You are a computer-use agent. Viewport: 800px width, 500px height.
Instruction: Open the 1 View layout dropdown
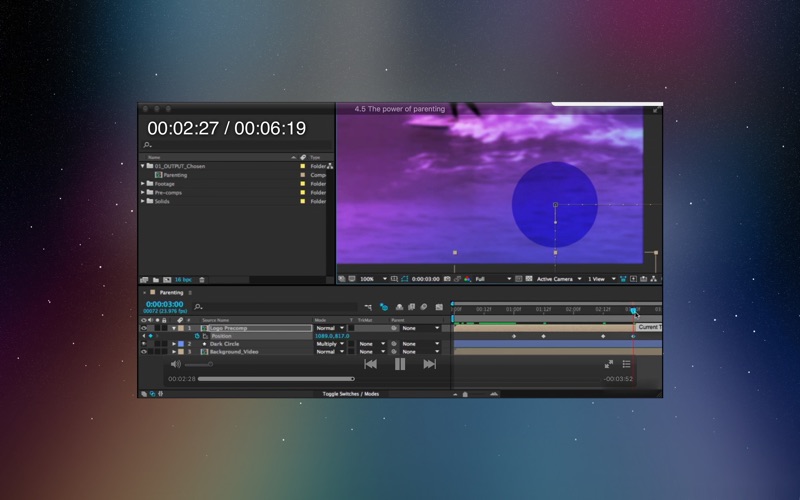coord(602,279)
